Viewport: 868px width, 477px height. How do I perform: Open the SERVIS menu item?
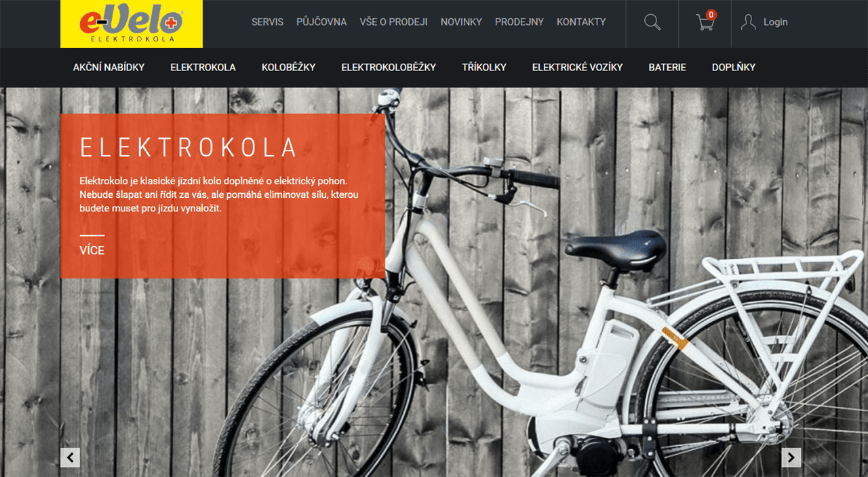tap(267, 22)
